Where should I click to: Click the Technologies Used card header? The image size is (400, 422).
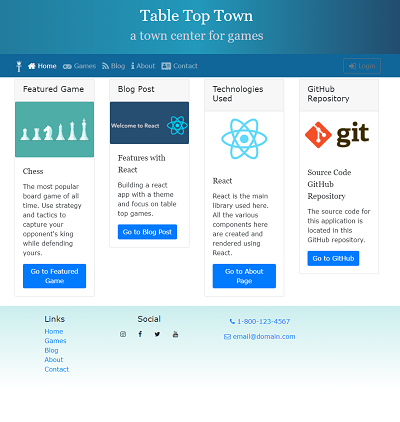coord(244,94)
